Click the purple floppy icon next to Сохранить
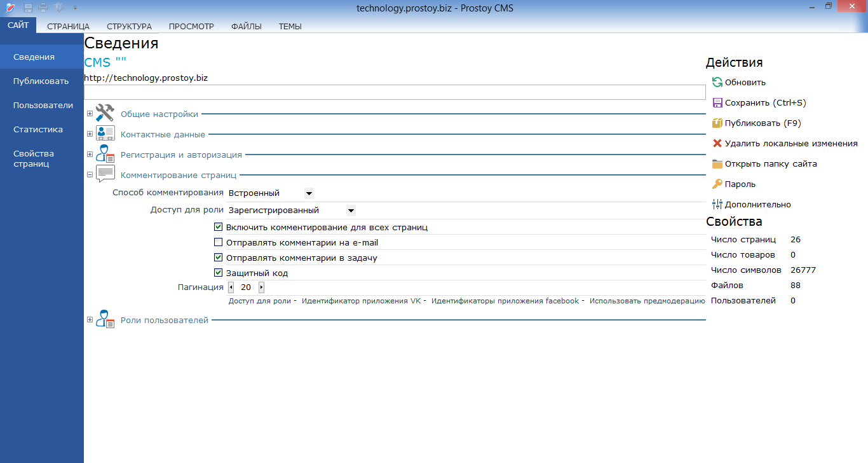The height and width of the screenshot is (463, 868). click(x=717, y=102)
